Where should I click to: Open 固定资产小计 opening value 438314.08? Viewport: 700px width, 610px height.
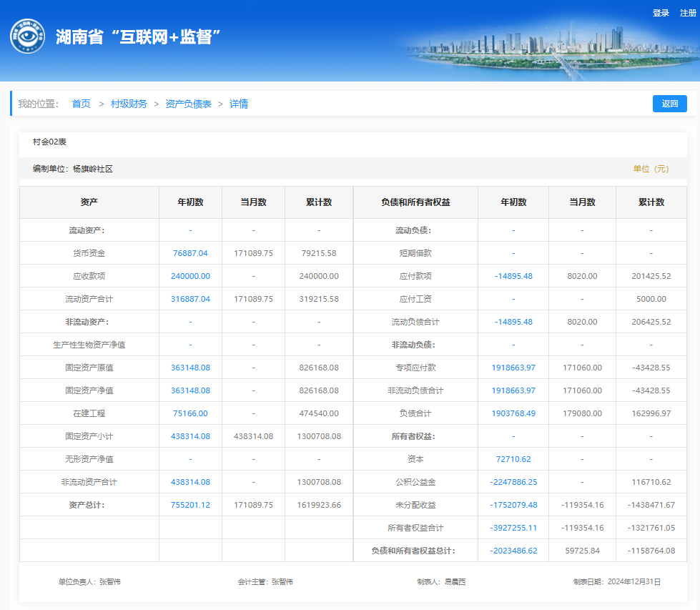pos(190,436)
